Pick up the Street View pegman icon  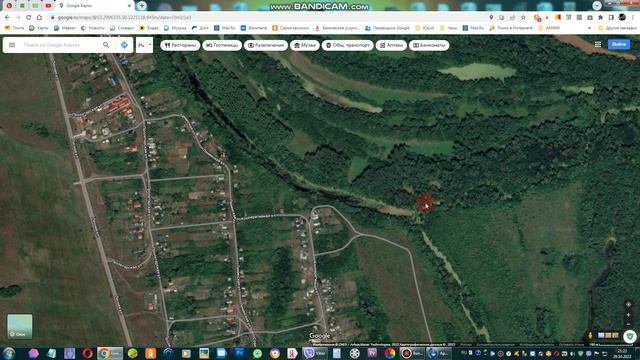tap(590, 336)
